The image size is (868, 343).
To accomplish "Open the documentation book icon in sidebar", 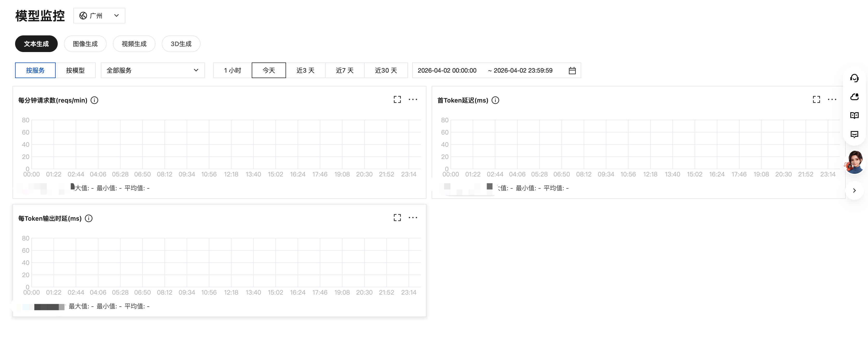I will coord(854,116).
